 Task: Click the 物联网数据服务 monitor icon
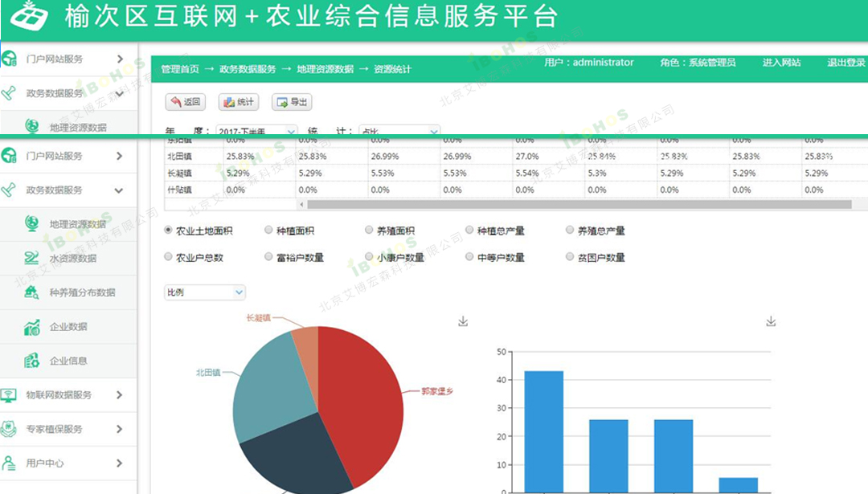pyautogui.click(x=9, y=395)
